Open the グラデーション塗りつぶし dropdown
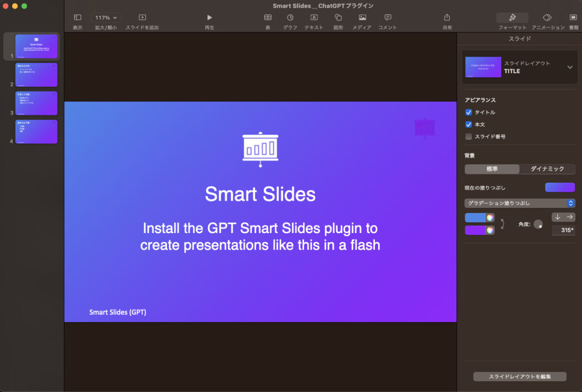 click(x=519, y=203)
